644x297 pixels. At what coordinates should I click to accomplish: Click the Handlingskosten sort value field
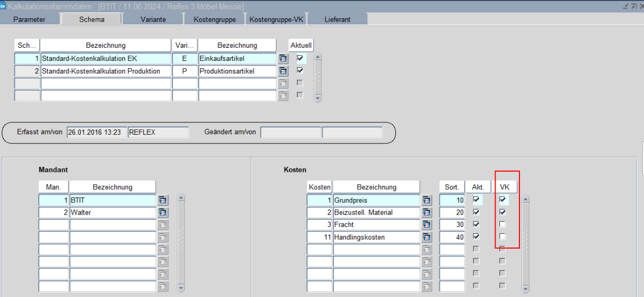pyautogui.click(x=452, y=237)
